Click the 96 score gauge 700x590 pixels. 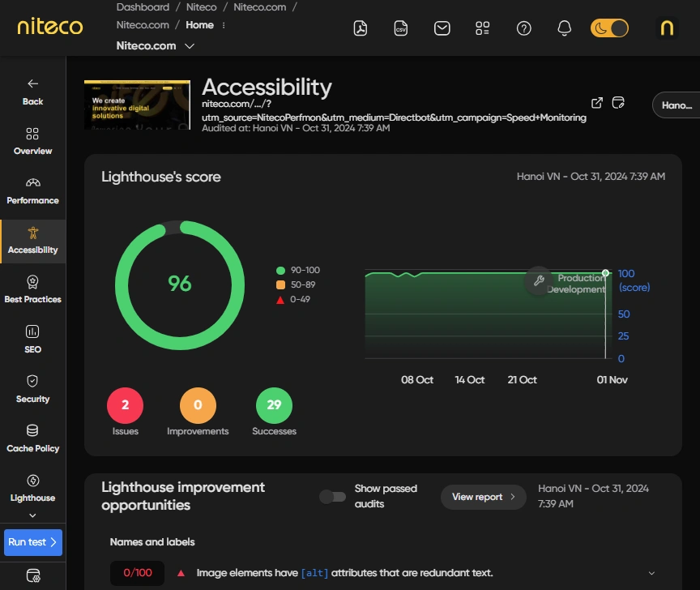pos(180,284)
